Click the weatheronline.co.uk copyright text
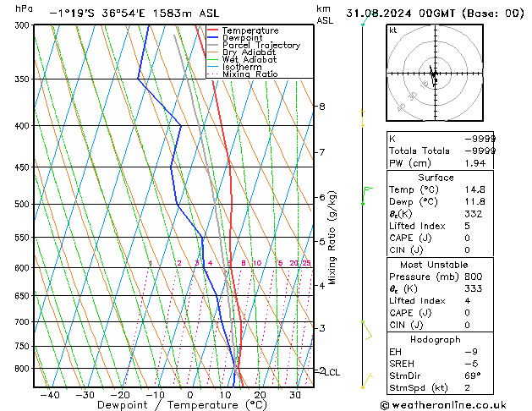 pyautogui.click(x=443, y=405)
